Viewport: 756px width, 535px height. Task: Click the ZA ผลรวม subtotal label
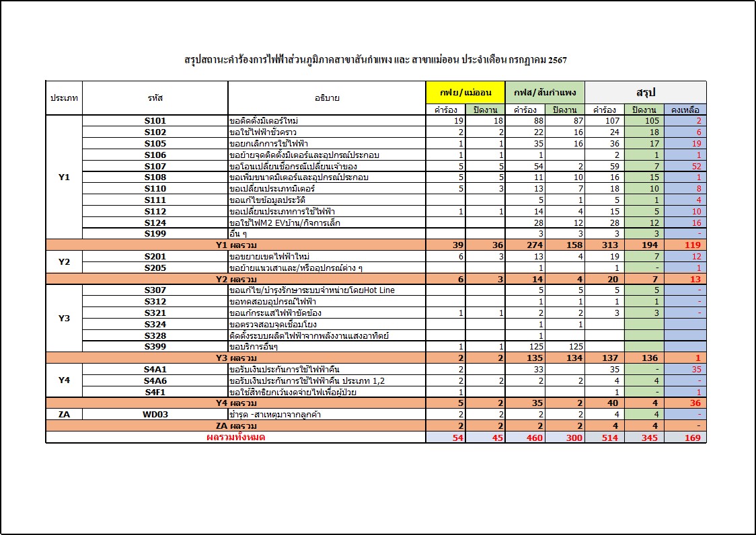[x=236, y=425]
